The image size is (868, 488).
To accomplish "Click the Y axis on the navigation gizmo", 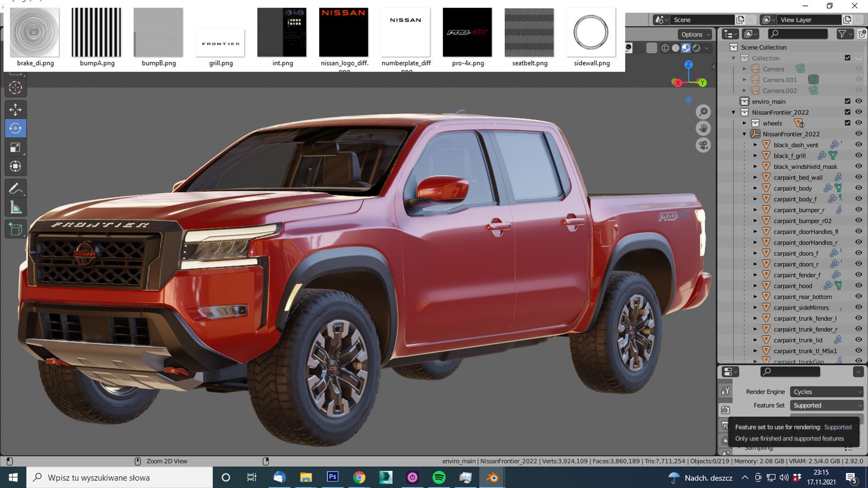I will tap(702, 83).
